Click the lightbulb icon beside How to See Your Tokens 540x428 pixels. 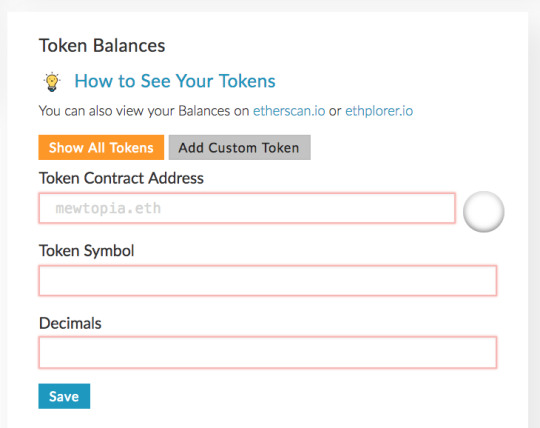tap(52, 82)
